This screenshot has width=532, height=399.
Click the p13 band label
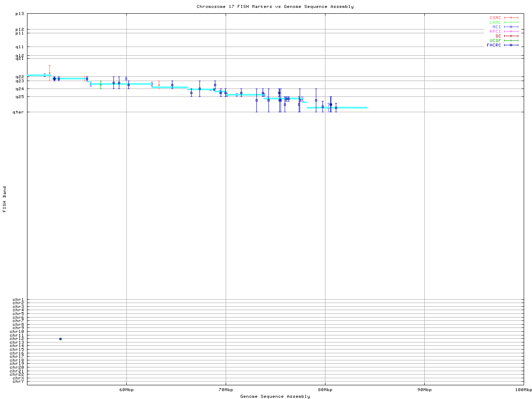(20, 14)
